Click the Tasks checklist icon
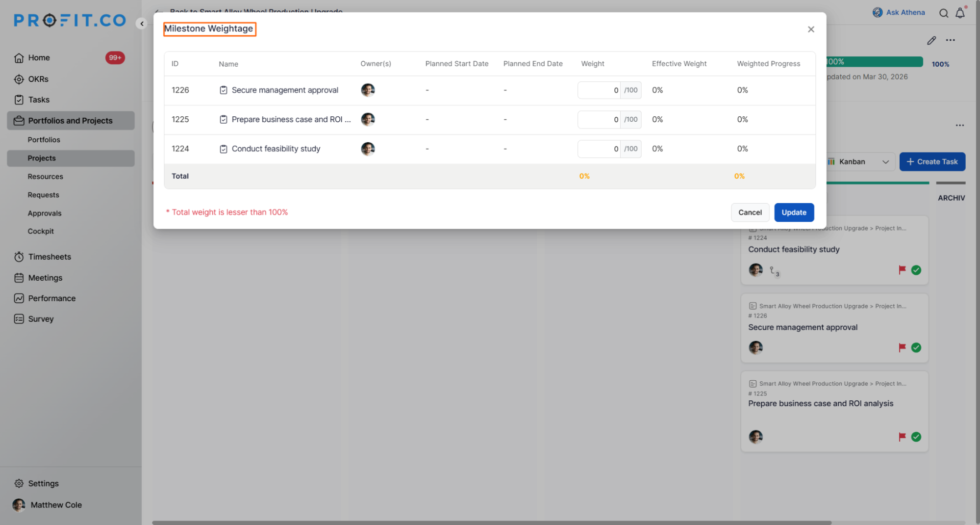The width and height of the screenshot is (980, 525). pos(19,100)
